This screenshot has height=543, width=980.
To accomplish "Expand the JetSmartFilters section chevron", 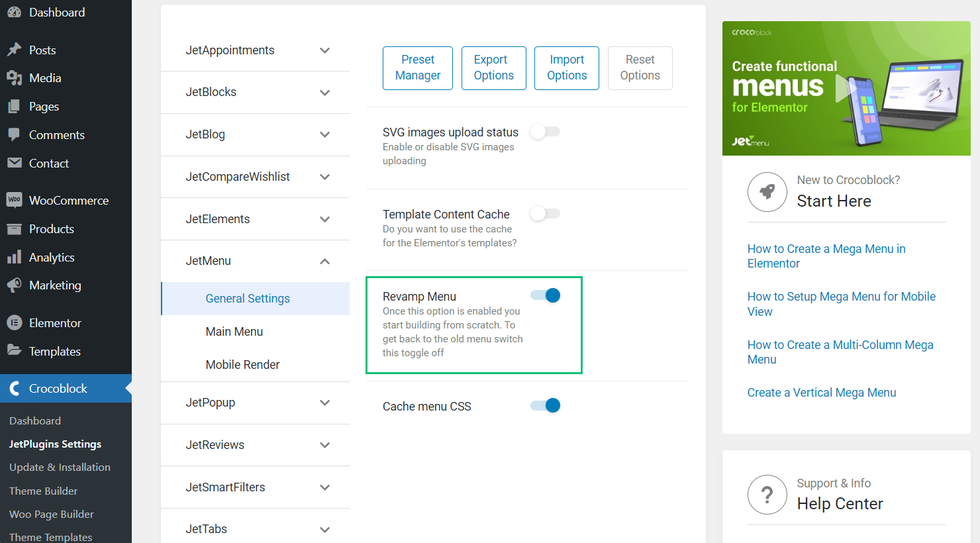I will point(324,487).
